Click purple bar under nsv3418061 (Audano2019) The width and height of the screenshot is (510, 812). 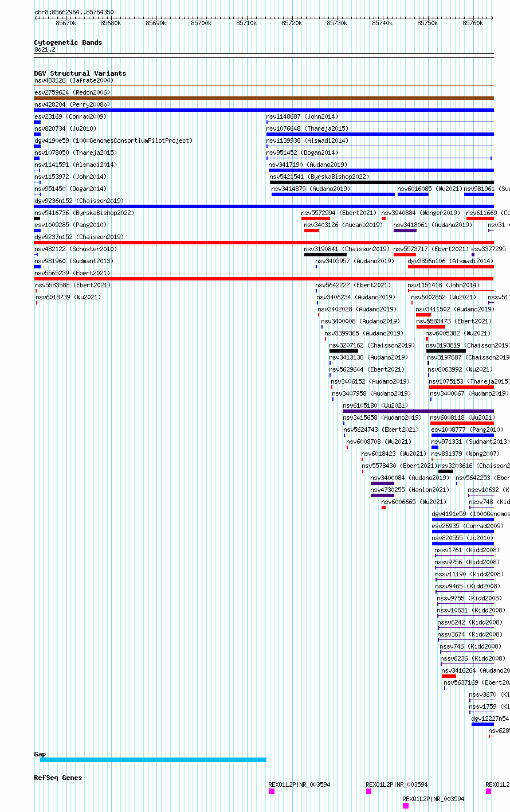[x=405, y=231]
